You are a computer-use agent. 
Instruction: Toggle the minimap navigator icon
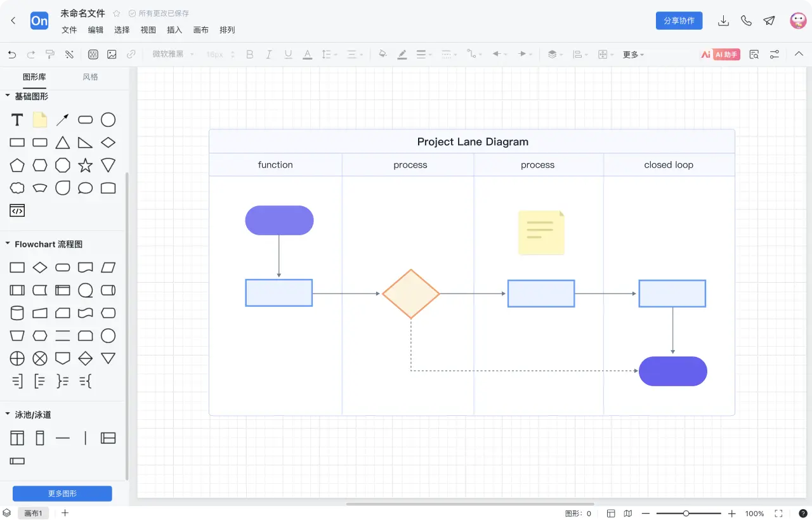[x=628, y=514]
